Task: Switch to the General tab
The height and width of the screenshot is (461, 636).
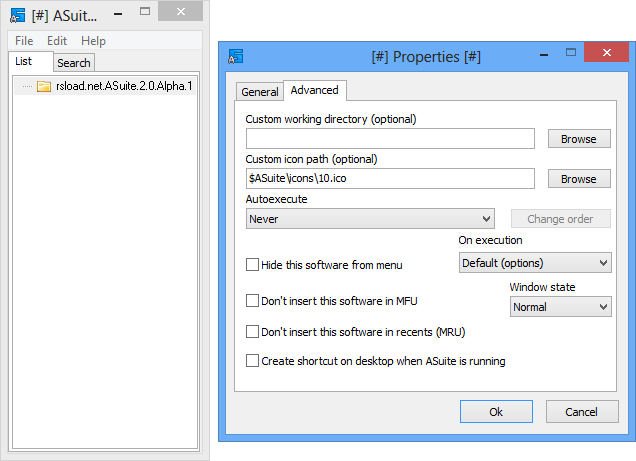Action: point(260,92)
